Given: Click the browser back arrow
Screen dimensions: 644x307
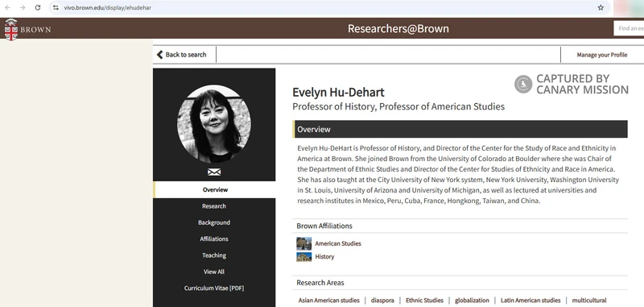Looking at the screenshot, I should tap(7, 8).
